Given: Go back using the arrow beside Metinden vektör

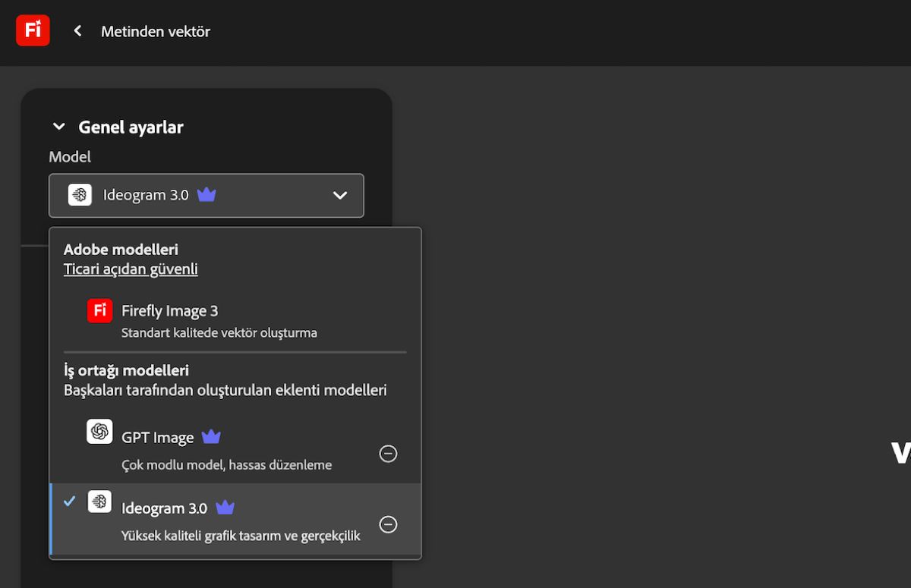Looking at the screenshot, I should (77, 31).
